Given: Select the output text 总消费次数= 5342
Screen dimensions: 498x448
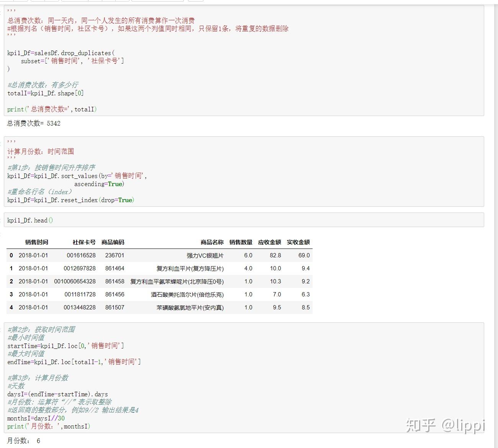Looking at the screenshot, I should tap(34, 123).
